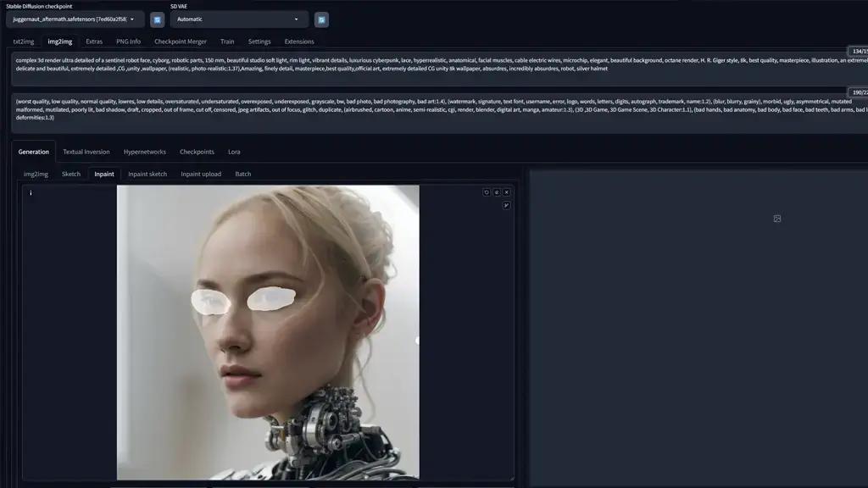
Task: Click the info 'i' icon on canvas
Action: point(31,193)
